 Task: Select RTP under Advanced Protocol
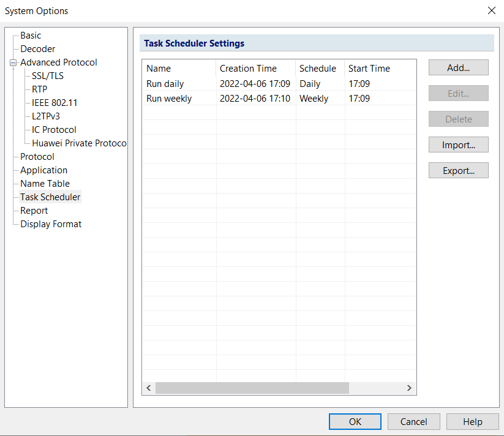coord(40,89)
